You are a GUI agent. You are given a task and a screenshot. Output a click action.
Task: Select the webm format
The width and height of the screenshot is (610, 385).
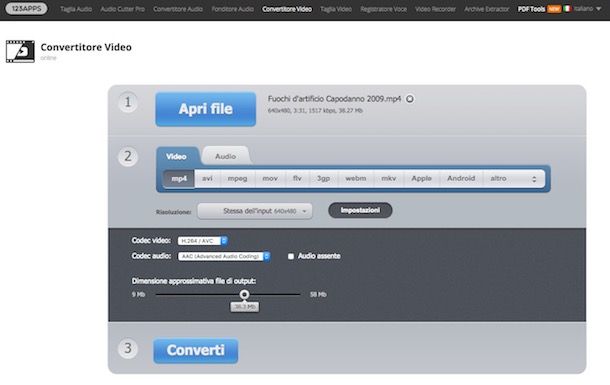(x=356, y=178)
